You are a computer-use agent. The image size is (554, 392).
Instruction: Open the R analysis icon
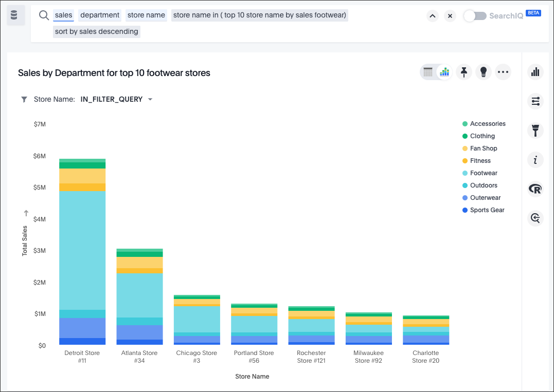pos(535,190)
